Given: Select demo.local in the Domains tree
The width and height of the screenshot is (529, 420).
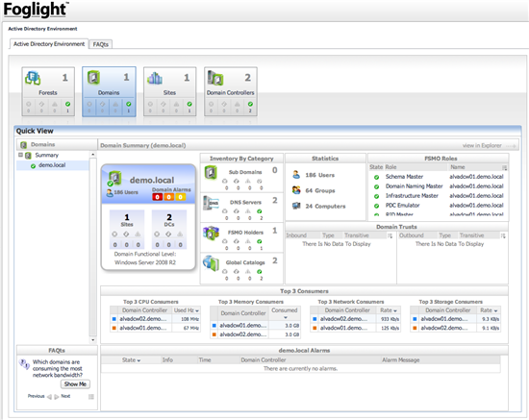Looking at the screenshot, I should (x=52, y=165).
